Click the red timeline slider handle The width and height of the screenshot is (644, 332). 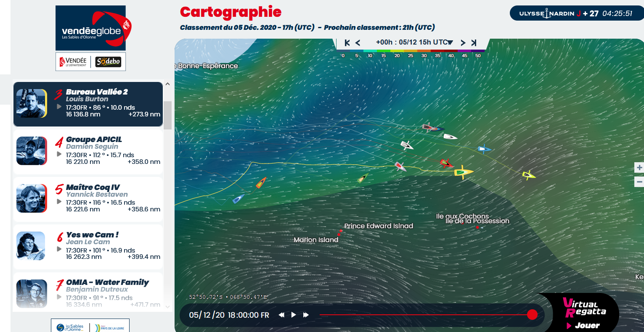pyautogui.click(x=532, y=315)
